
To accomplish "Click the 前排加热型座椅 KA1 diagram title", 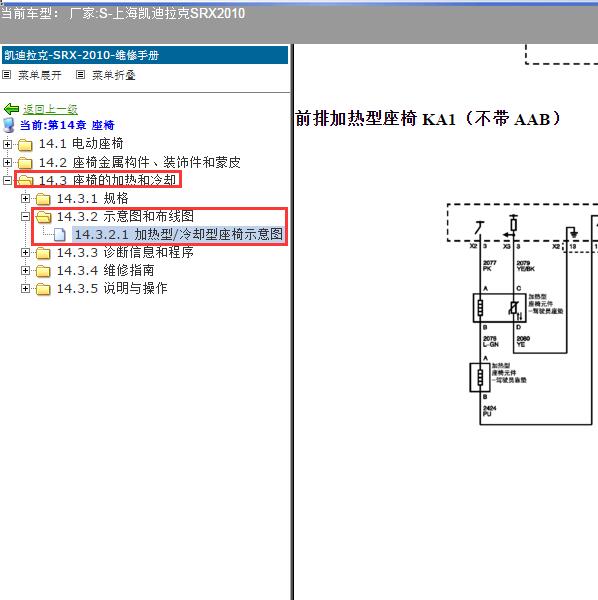I will tap(428, 119).
